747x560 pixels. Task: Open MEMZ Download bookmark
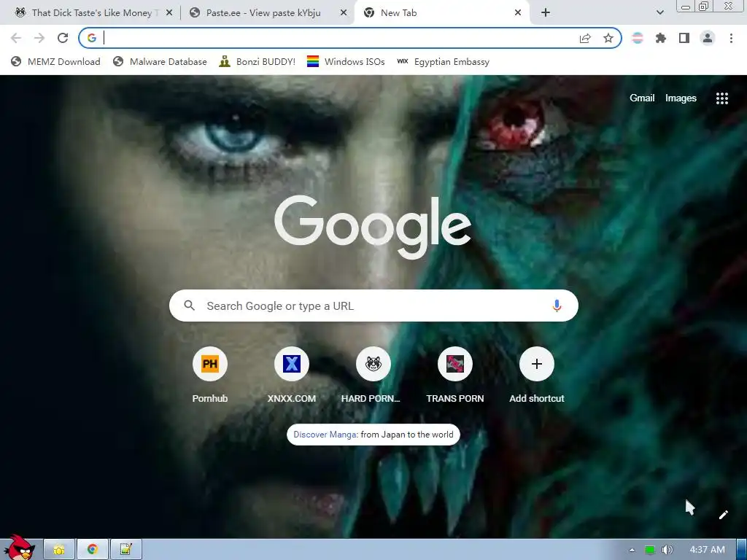[55, 61]
